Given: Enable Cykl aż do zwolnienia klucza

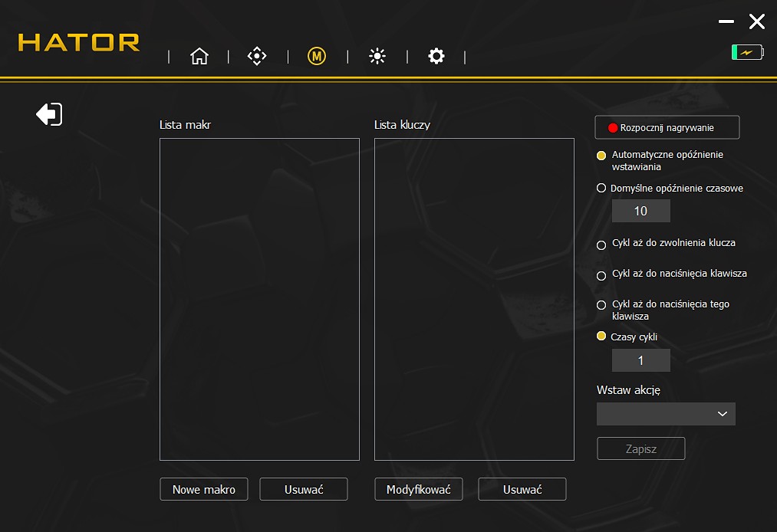Looking at the screenshot, I should [x=601, y=245].
